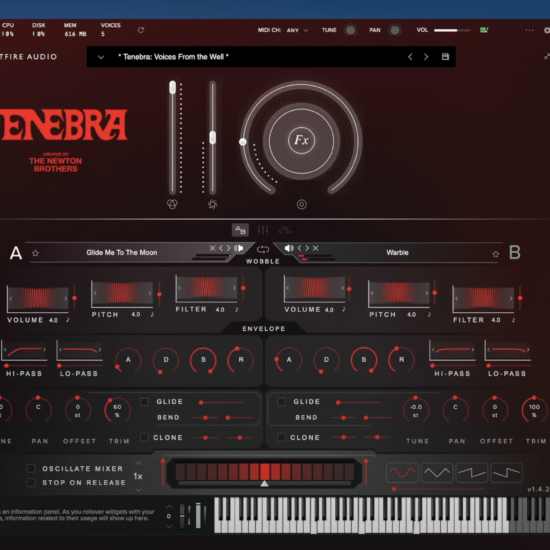Image resolution: width=550 pixels, height=550 pixels.
Task: Click the layer B TRIM 100% knob
Action: [x=534, y=410]
